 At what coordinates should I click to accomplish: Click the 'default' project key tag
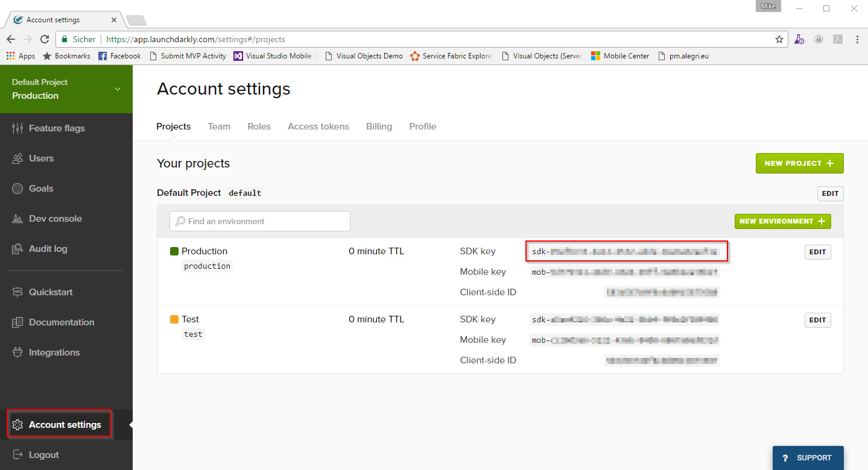click(x=245, y=193)
